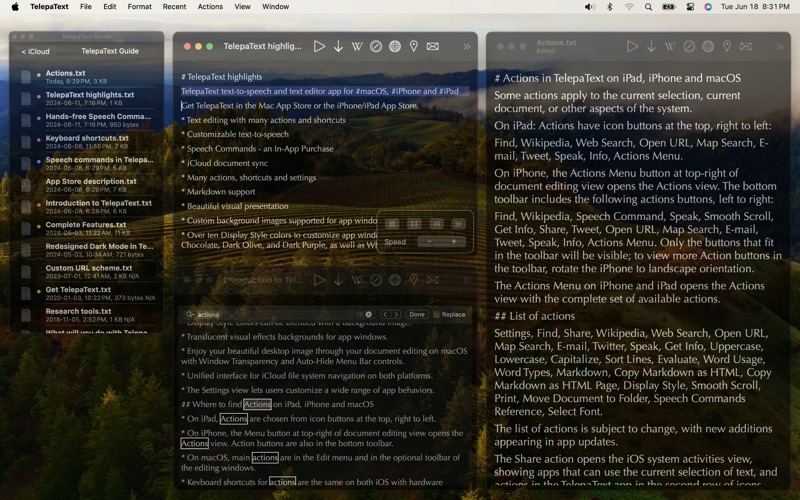Open the View menu

pyautogui.click(x=242, y=7)
